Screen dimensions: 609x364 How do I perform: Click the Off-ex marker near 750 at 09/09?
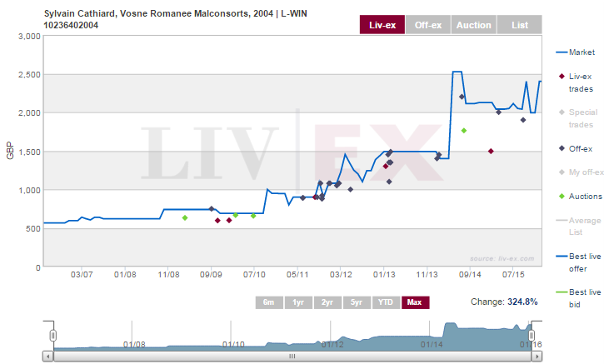click(x=212, y=208)
